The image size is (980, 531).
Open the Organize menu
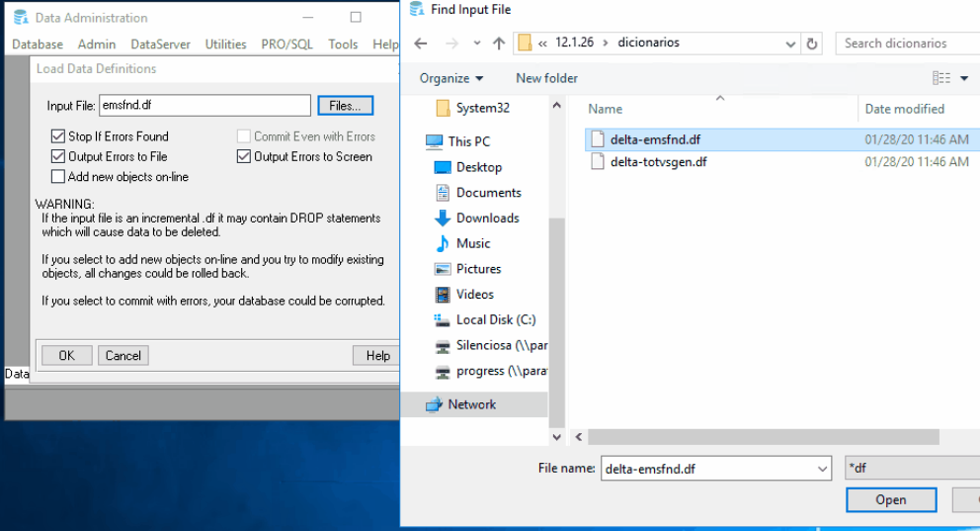pos(451,78)
